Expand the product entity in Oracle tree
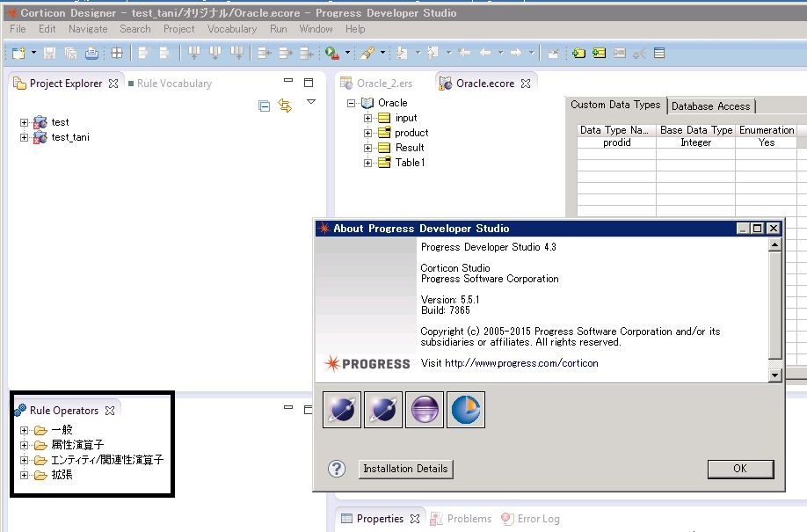Screen dimensions: 807x532 pos(367,133)
